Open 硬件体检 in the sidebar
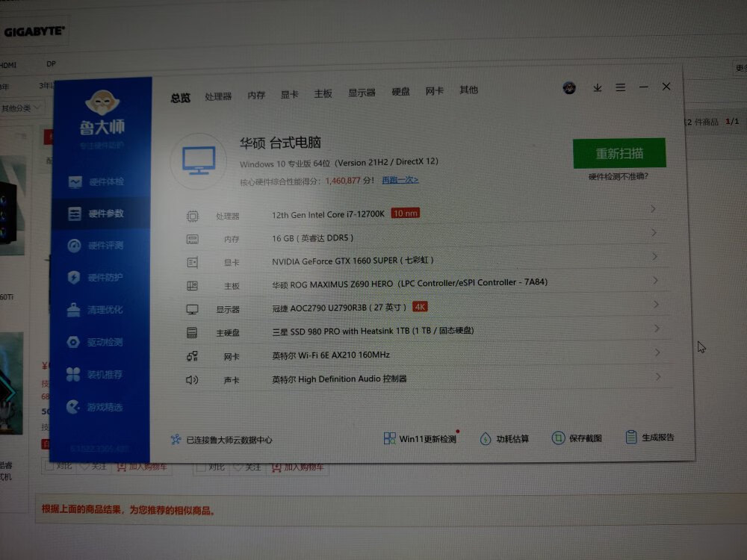 96,182
